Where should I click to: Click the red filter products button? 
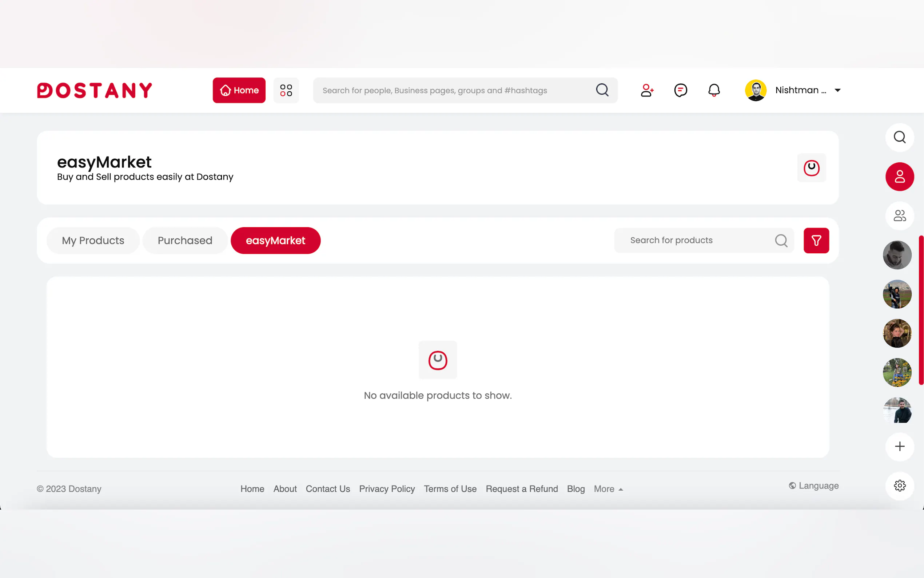(816, 241)
